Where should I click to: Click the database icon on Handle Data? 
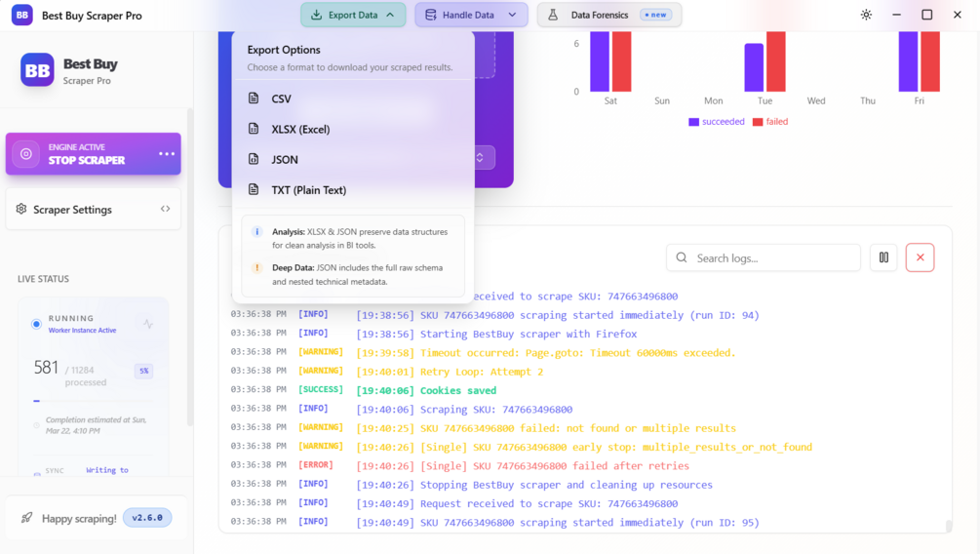[431, 15]
